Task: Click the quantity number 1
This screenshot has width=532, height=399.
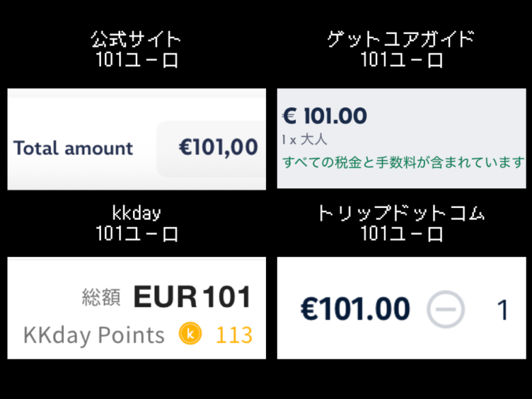Action: coord(503,310)
